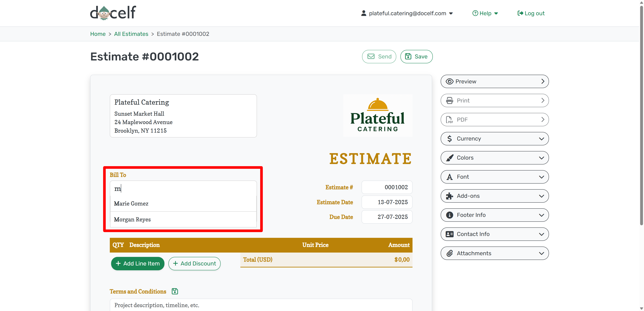
Task: Open the account email dropdown arrow
Action: coord(451,14)
